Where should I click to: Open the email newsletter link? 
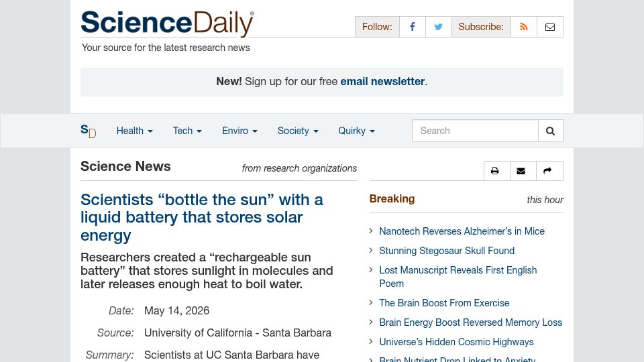pyautogui.click(x=382, y=81)
